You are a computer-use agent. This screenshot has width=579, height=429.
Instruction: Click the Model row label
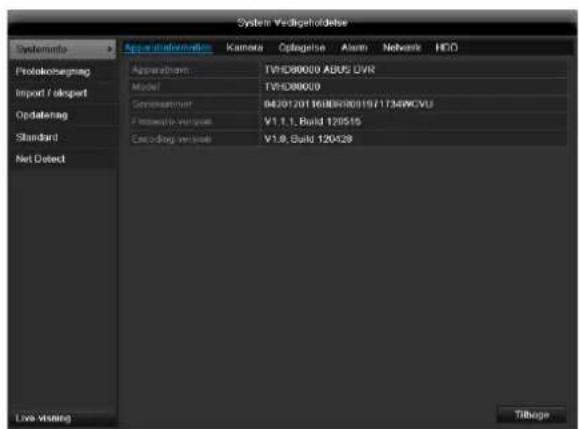(x=146, y=87)
